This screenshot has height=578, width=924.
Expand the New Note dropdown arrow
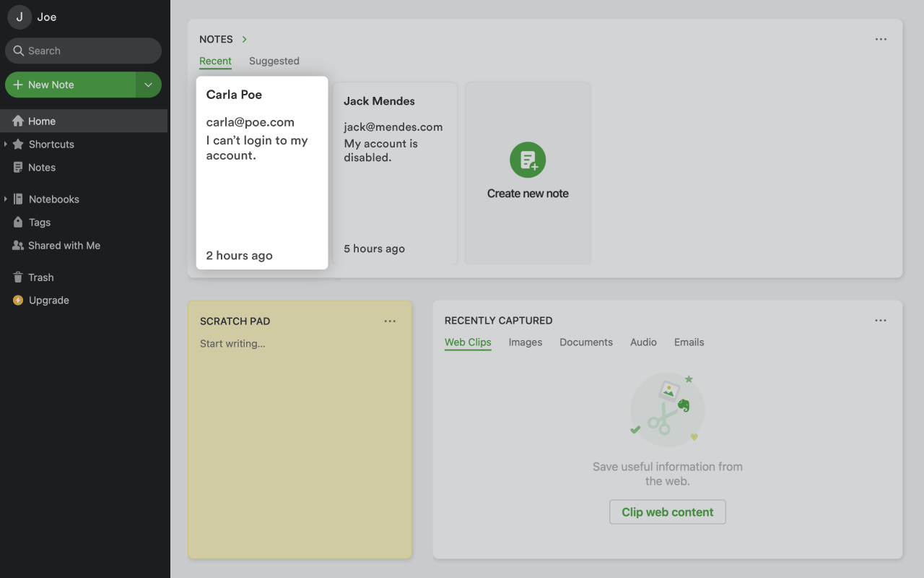tap(148, 85)
